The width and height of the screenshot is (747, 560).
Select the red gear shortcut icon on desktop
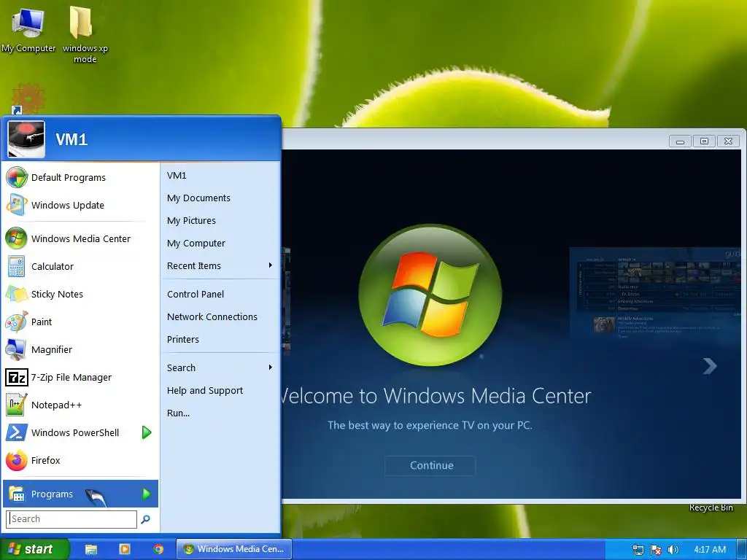(x=28, y=98)
